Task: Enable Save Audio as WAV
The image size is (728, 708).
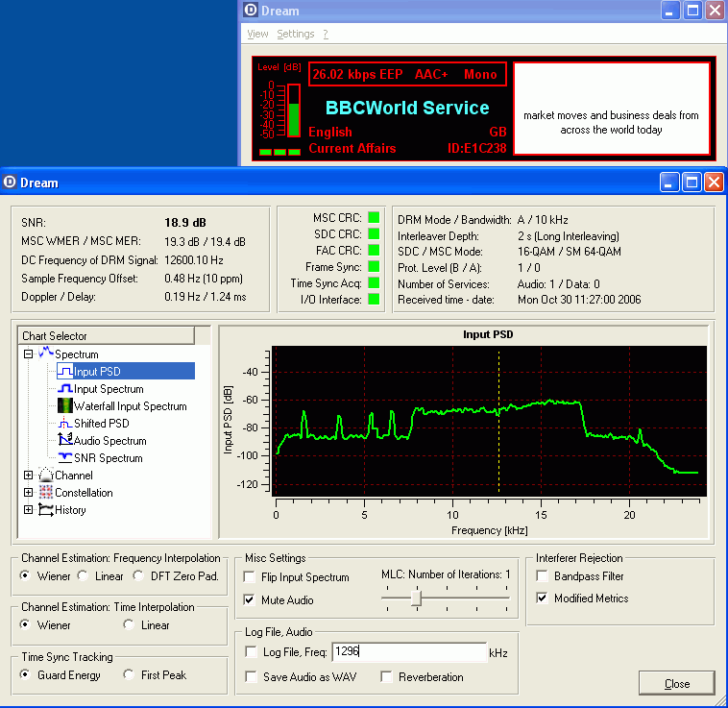Action: tap(252, 676)
